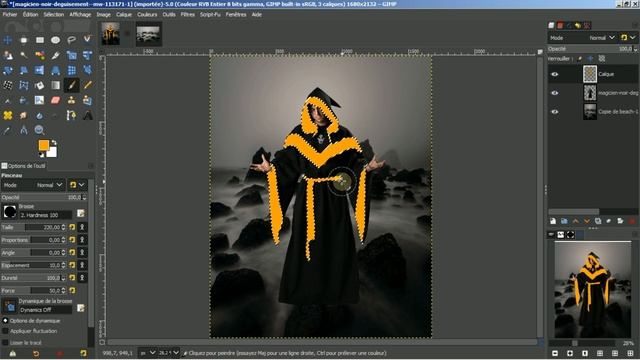Hide the magicien-noir layer
Screen dimensions: 640x360
click(x=555, y=93)
